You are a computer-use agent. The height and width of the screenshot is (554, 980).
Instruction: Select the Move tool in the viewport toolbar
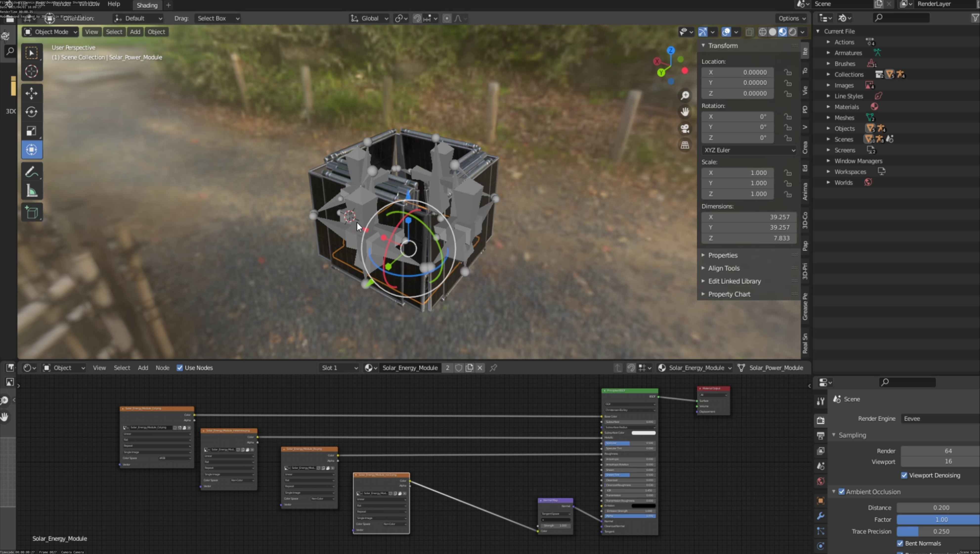[32, 93]
